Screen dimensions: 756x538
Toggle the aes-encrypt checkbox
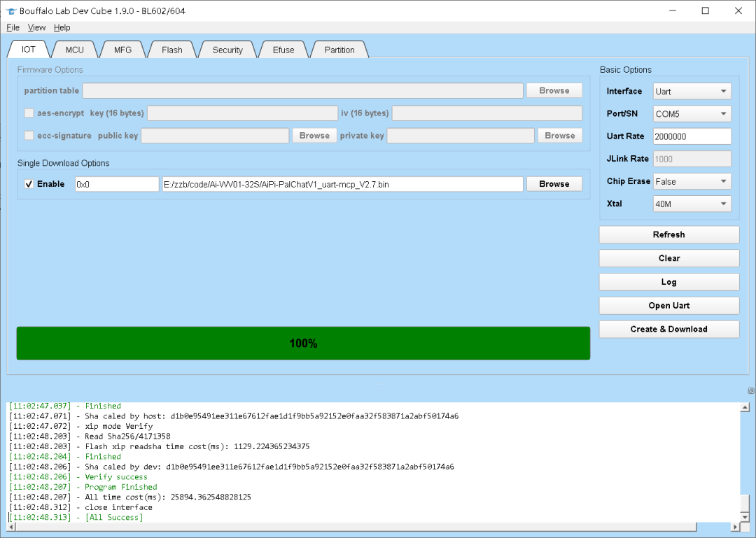tap(29, 113)
